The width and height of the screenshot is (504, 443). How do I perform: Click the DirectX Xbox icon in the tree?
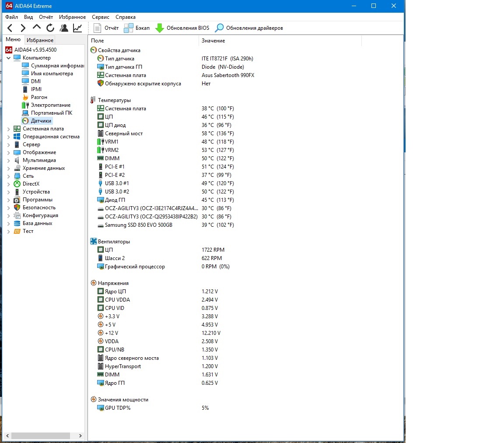pyautogui.click(x=17, y=184)
